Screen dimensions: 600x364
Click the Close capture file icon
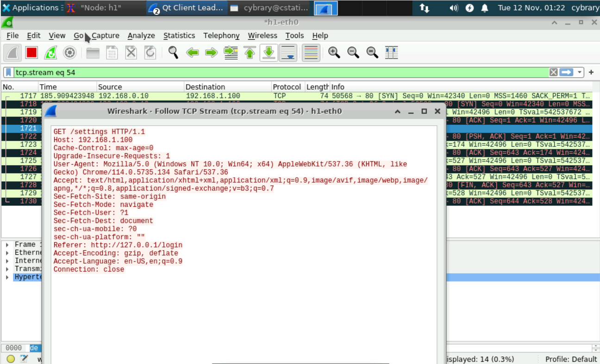pos(131,53)
